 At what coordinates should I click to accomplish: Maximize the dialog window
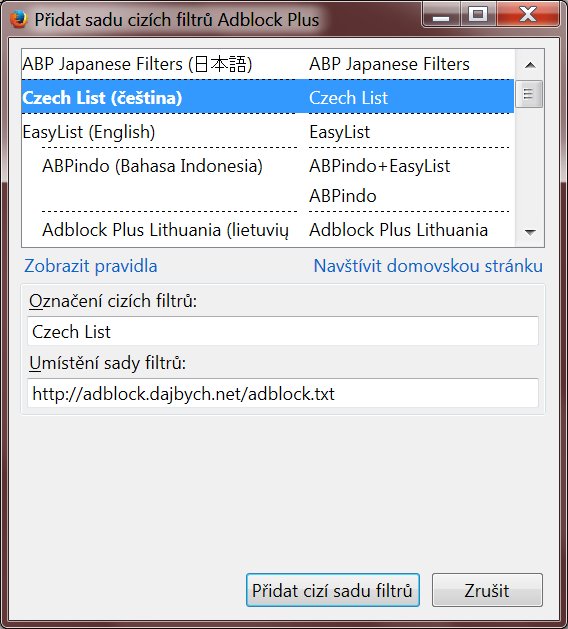pos(477,16)
